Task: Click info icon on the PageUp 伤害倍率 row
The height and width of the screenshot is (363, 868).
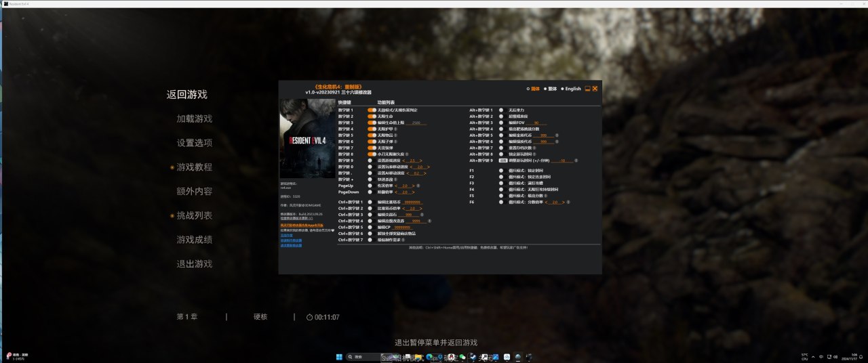Action: pyautogui.click(x=418, y=186)
